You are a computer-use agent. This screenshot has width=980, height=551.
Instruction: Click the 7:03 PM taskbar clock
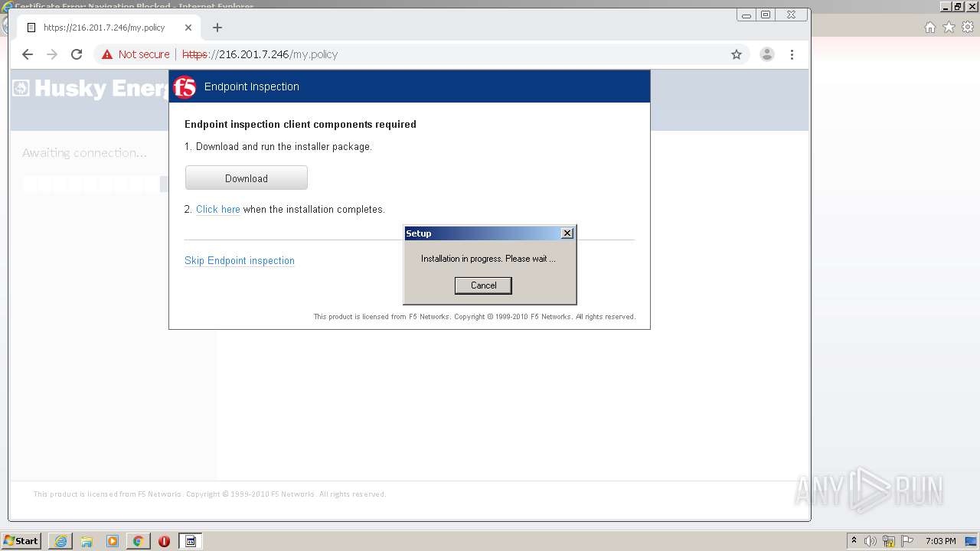click(x=941, y=541)
